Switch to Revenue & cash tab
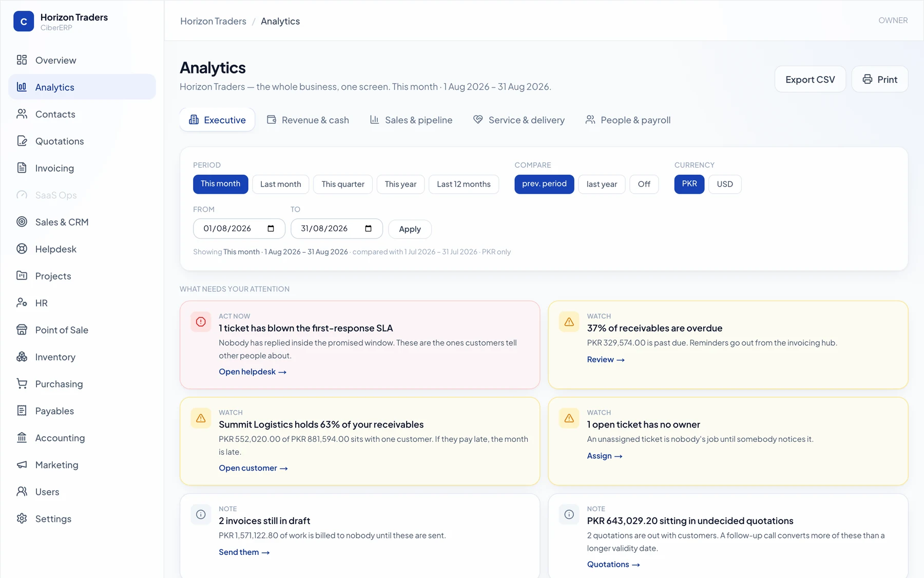This screenshot has width=924, height=578. [x=308, y=120]
